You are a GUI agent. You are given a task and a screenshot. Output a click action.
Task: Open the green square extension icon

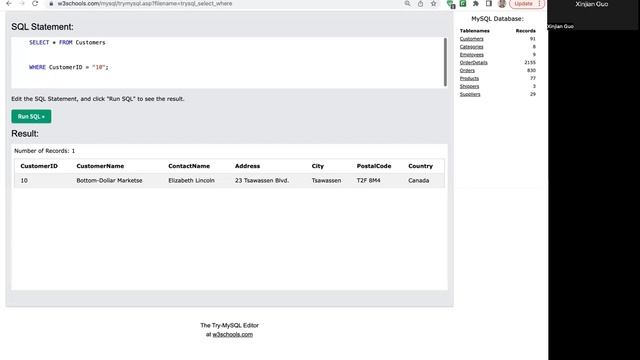[x=463, y=4]
